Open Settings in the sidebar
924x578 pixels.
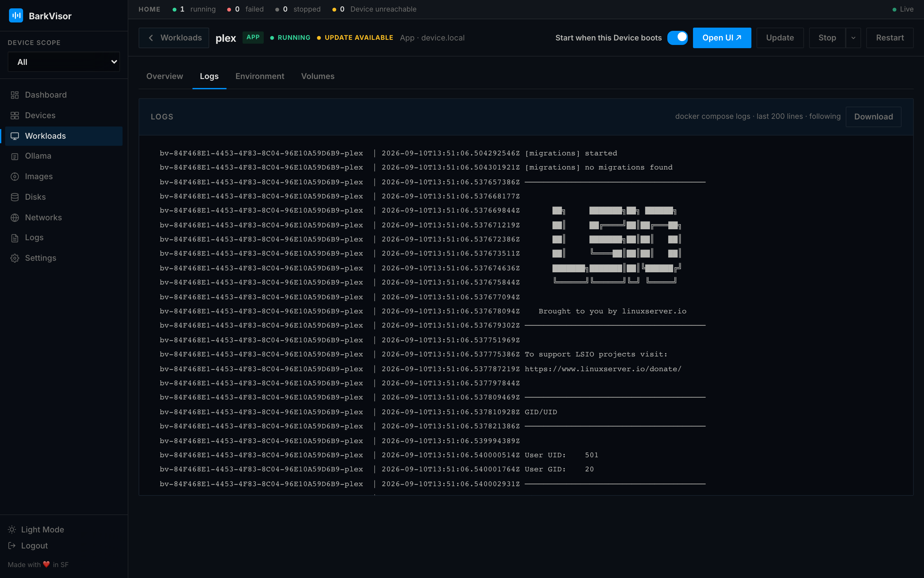click(64, 258)
